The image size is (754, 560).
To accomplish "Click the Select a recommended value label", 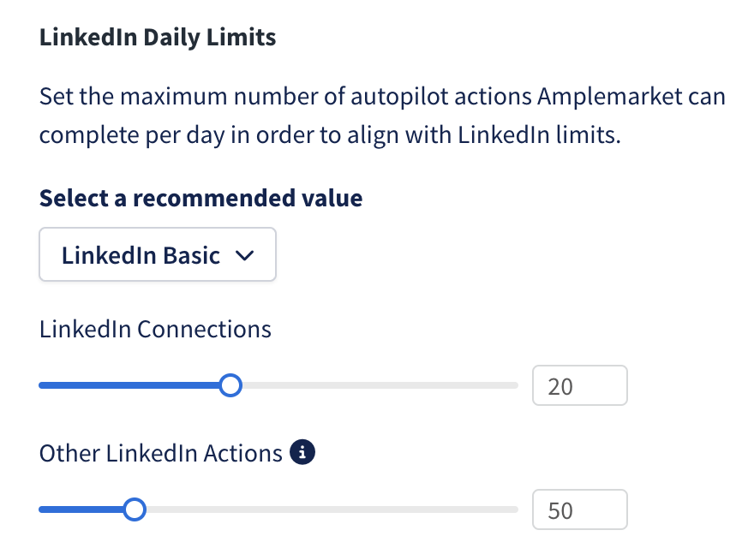I will (x=200, y=198).
